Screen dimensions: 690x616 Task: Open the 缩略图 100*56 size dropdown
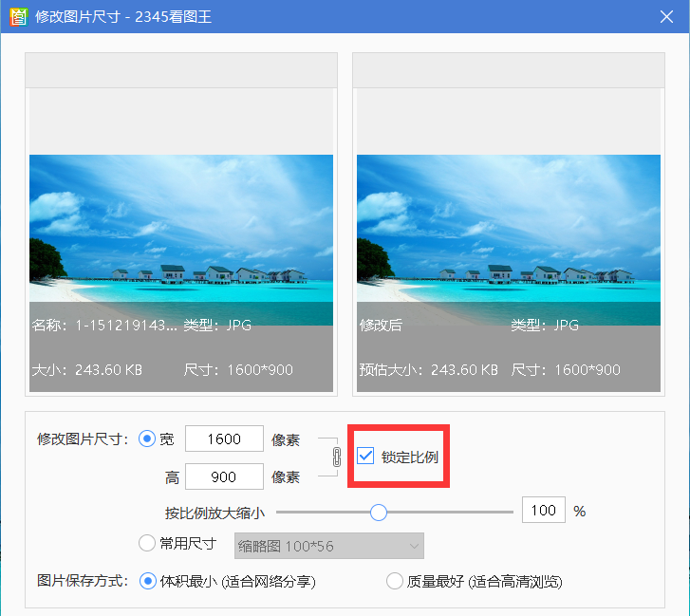[328, 546]
